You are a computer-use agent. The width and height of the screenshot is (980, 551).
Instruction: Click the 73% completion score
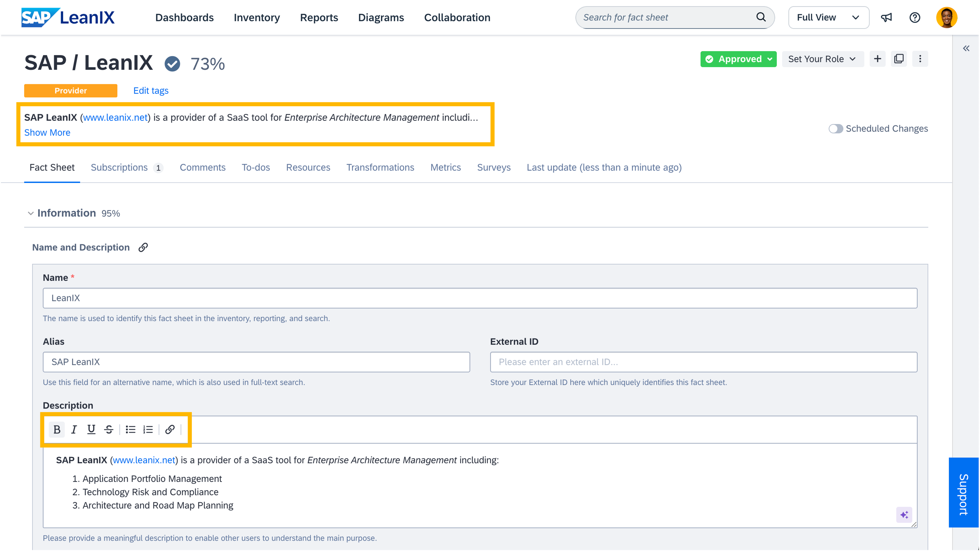click(x=208, y=64)
